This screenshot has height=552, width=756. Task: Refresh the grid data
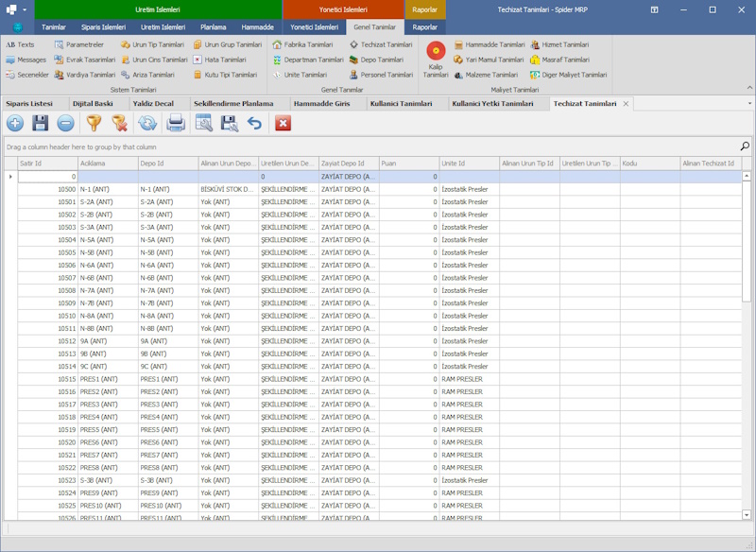click(147, 124)
